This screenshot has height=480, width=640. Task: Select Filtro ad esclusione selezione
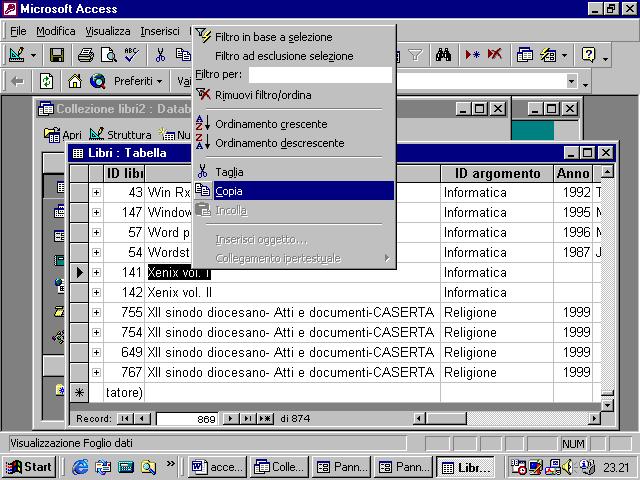click(294, 56)
